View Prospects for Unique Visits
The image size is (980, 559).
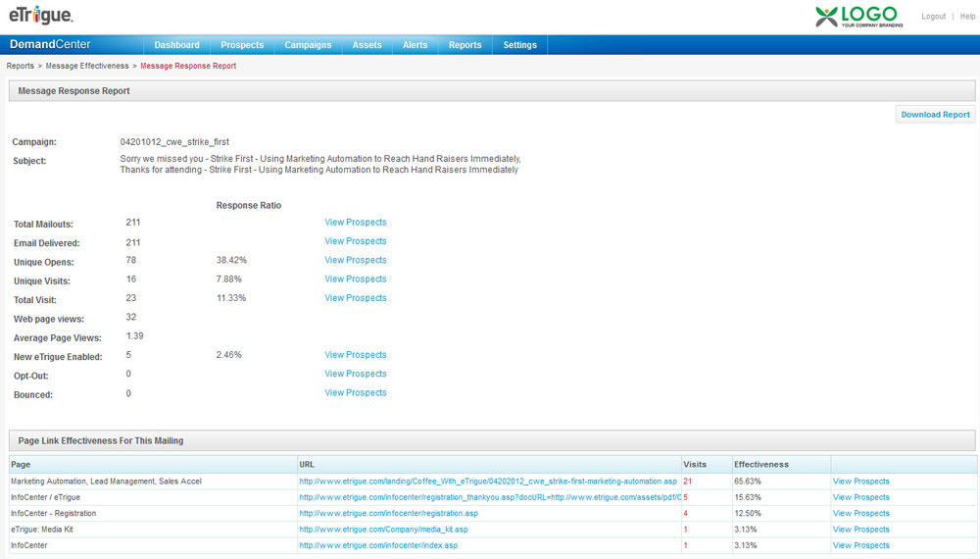[355, 279]
